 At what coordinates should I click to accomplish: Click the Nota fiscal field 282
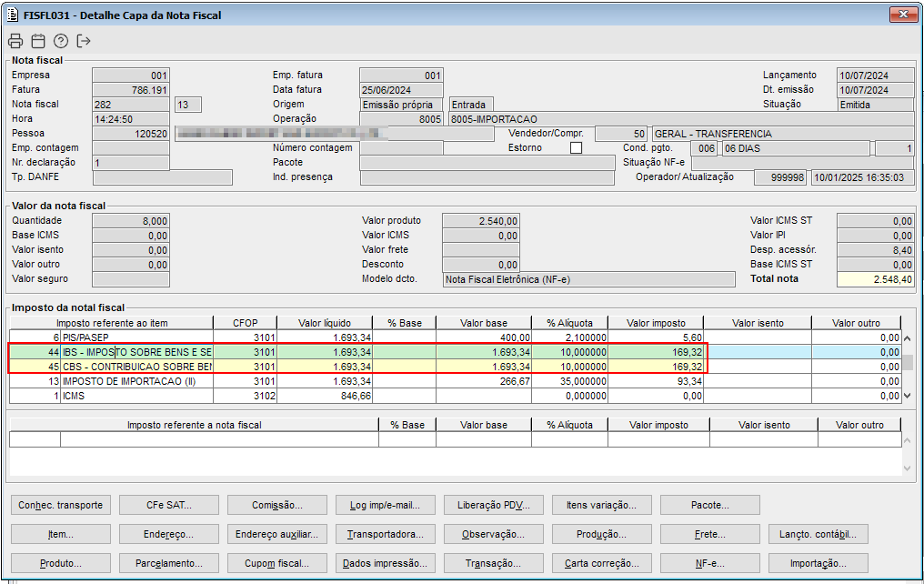[131, 105]
